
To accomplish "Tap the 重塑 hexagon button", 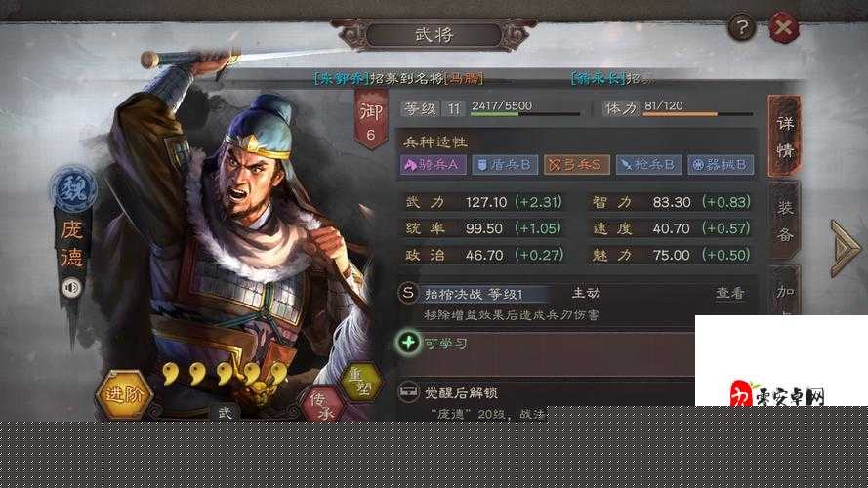I will (361, 382).
